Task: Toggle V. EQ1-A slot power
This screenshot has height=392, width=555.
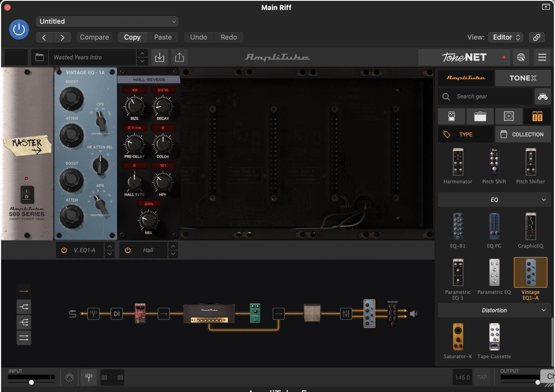Action: [x=64, y=250]
